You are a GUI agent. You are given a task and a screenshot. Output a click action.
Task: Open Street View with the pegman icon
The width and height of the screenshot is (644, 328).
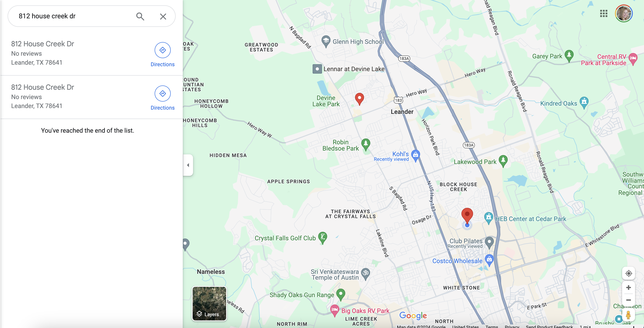[628, 315]
